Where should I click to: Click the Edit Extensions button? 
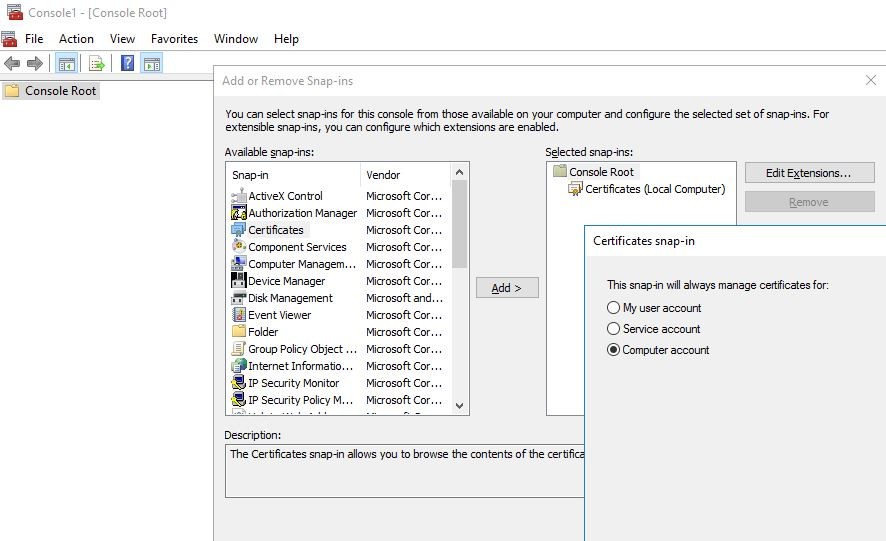point(808,173)
